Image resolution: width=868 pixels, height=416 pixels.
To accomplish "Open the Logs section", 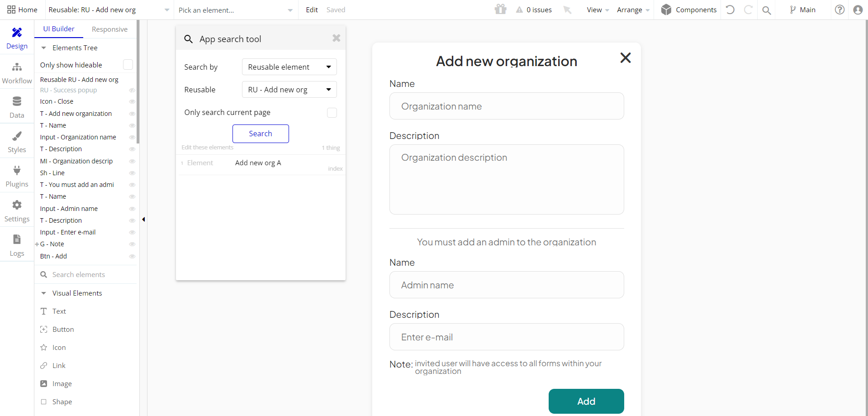I will click(x=17, y=245).
